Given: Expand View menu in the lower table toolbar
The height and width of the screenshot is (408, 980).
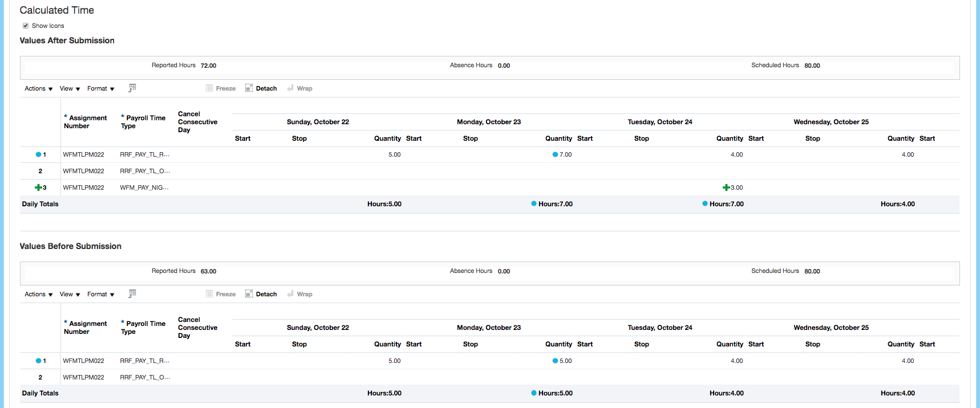Looking at the screenshot, I should [70, 294].
